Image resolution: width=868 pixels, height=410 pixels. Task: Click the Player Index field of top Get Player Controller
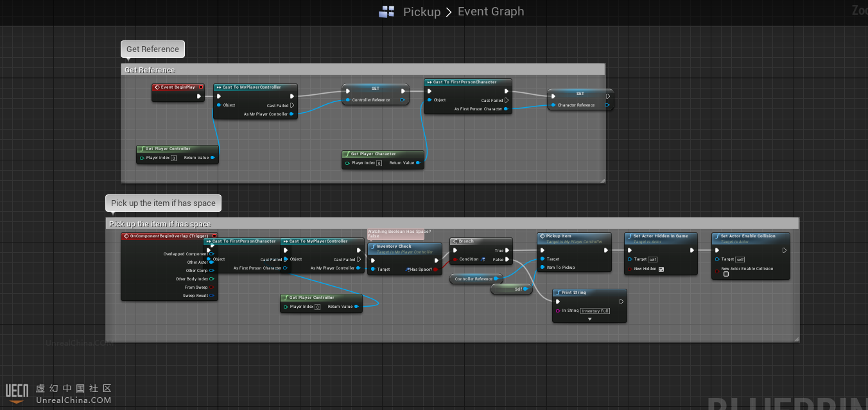tap(173, 158)
